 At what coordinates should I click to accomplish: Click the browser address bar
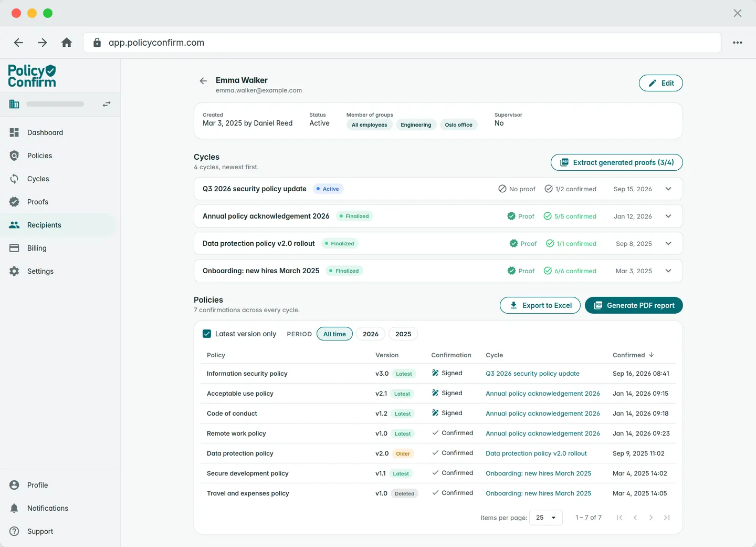point(402,43)
